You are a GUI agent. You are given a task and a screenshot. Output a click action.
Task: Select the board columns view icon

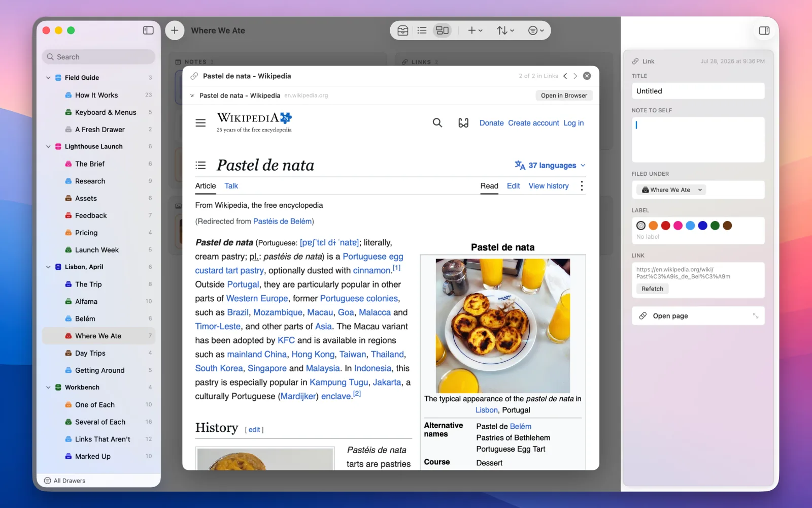(443, 30)
